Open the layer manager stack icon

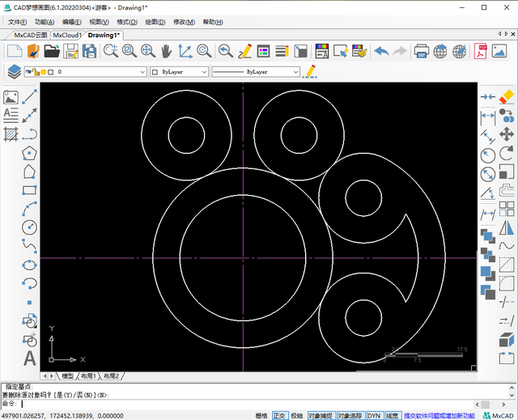[x=14, y=72]
